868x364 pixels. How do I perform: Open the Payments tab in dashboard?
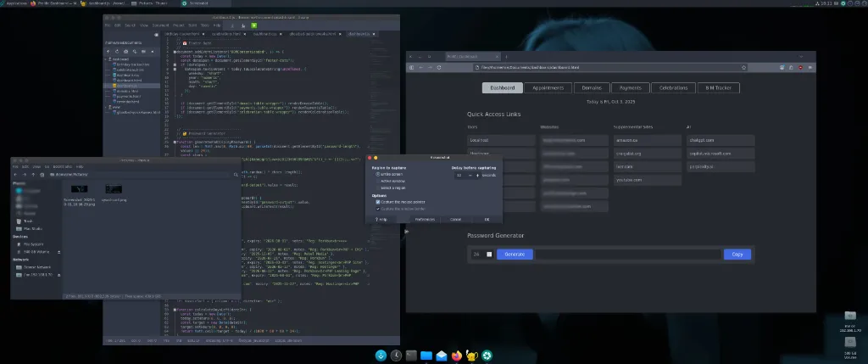[x=630, y=87]
